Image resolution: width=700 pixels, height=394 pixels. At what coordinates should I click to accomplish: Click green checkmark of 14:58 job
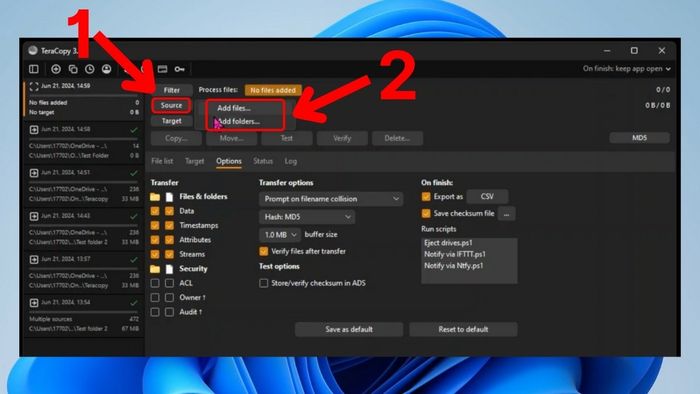tap(133, 130)
